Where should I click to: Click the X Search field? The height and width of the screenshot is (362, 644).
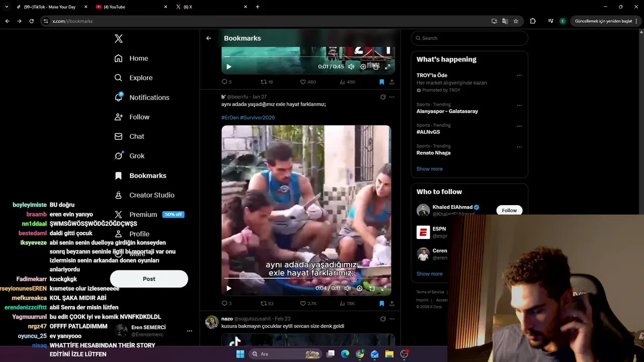click(469, 38)
